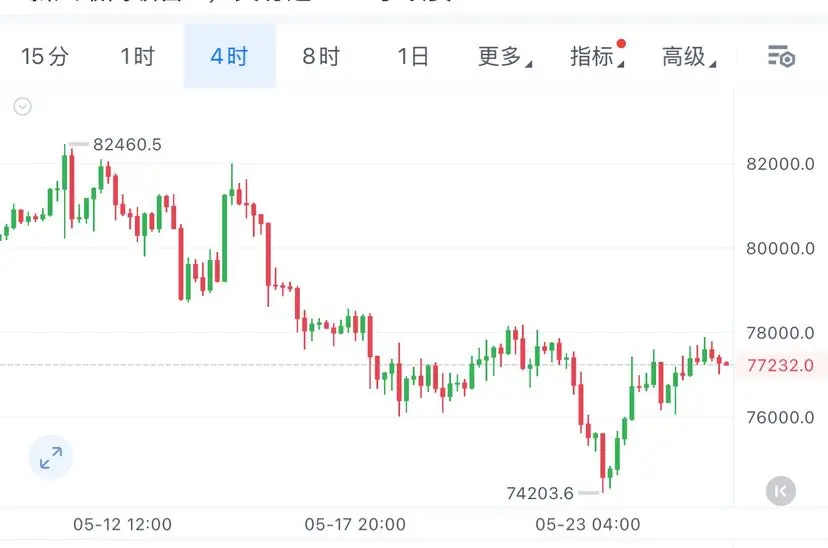Viewport: 828px width, 548px height.
Task: Click the 05-12 12:00 time axis label
Action: click(x=123, y=524)
